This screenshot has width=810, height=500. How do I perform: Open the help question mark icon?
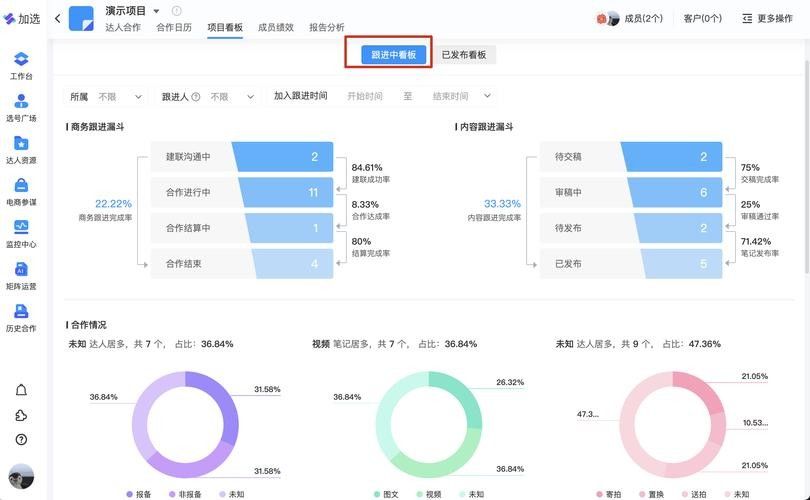click(x=21, y=440)
